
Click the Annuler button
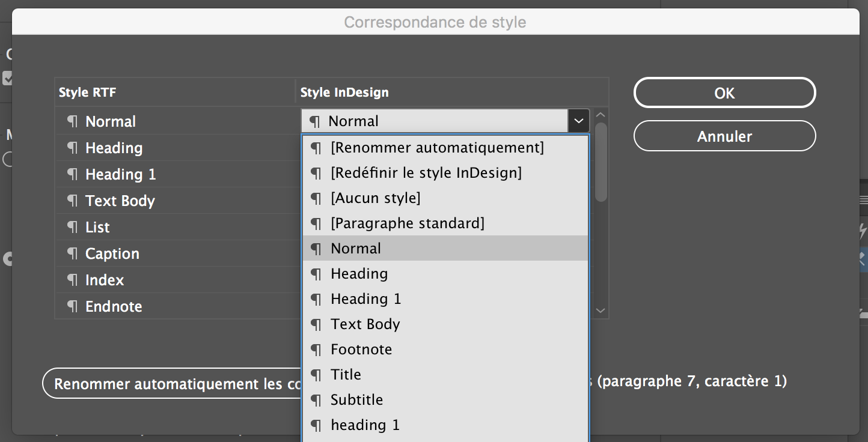pyautogui.click(x=724, y=136)
